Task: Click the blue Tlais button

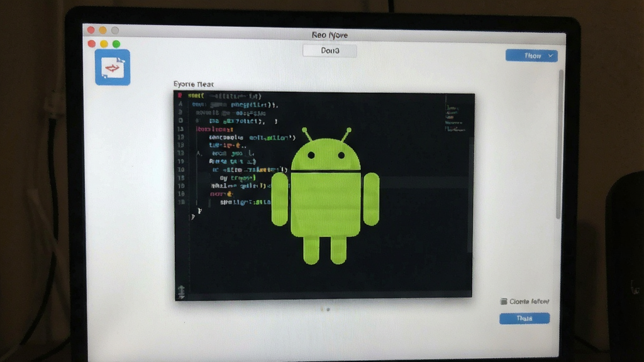Action: click(525, 319)
